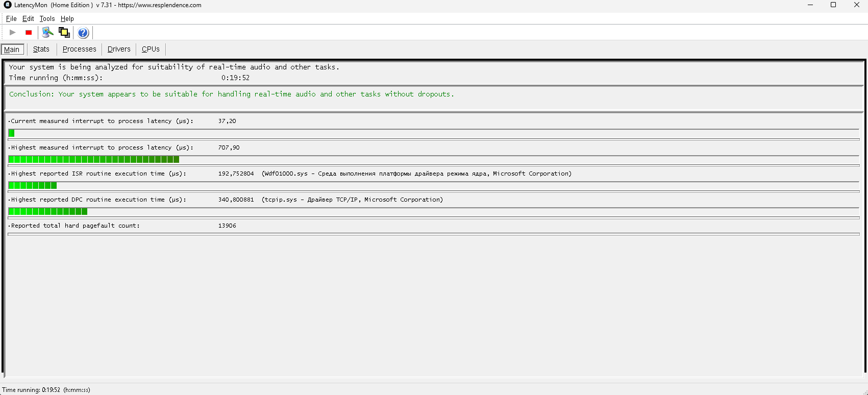The width and height of the screenshot is (868, 395).
Task: Go to the Drivers tab
Action: pyautogui.click(x=119, y=49)
